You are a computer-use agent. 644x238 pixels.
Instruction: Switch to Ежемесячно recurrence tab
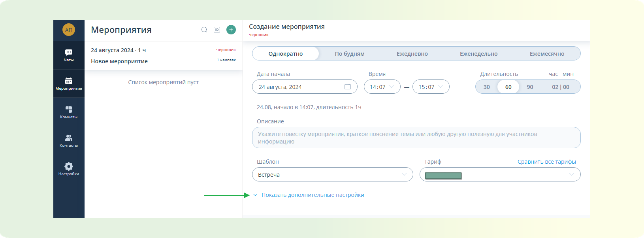point(547,54)
